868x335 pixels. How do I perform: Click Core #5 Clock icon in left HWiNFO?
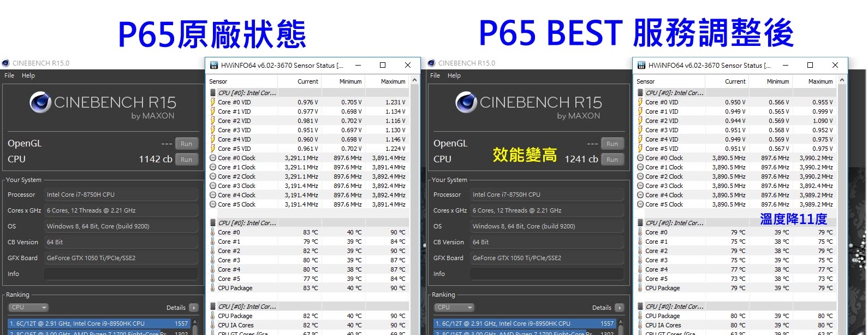(x=213, y=204)
